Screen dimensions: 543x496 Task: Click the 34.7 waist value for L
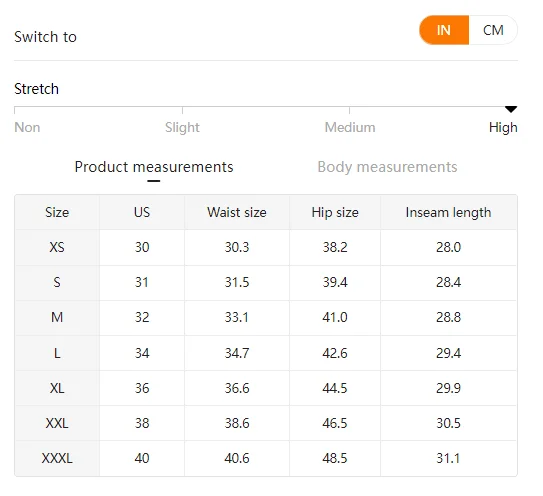coord(237,353)
